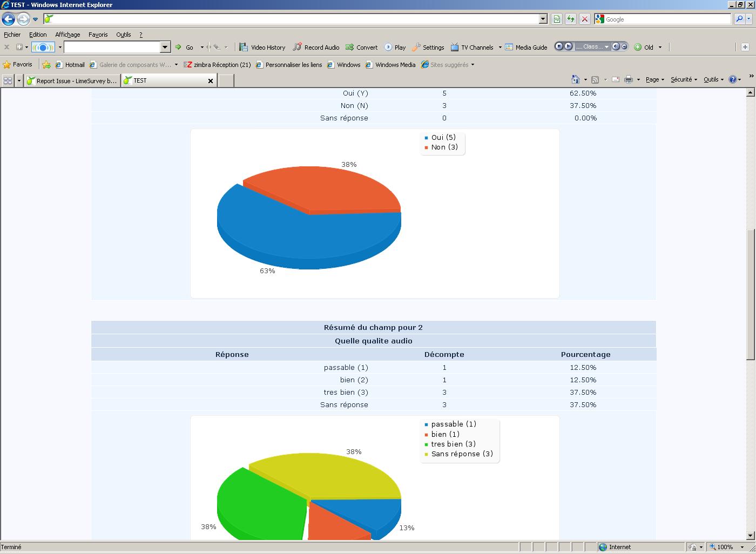Open the Page dropdown menu
Image resolution: width=756 pixels, height=554 pixels.
(654, 79)
